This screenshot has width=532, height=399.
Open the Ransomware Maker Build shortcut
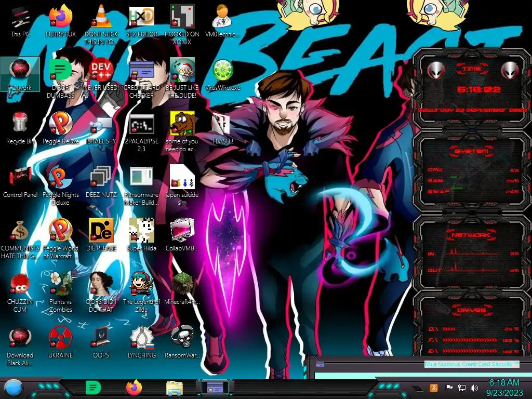141,185
